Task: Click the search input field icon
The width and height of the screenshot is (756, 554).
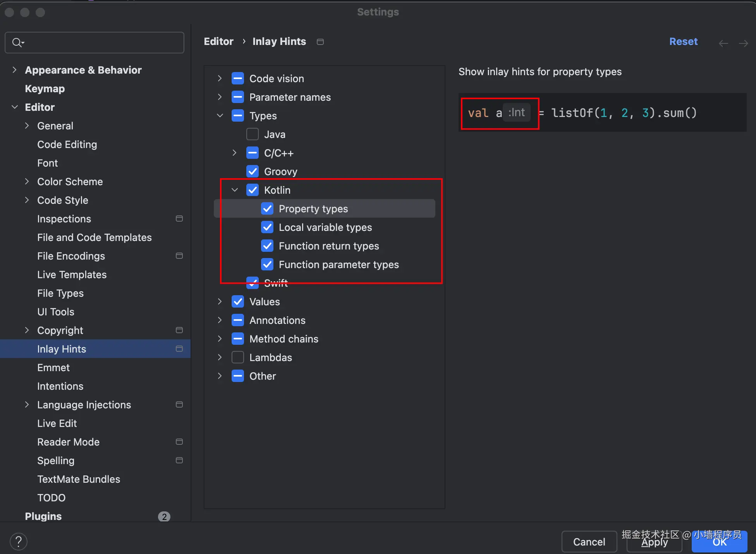Action: (x=17, y=42)
